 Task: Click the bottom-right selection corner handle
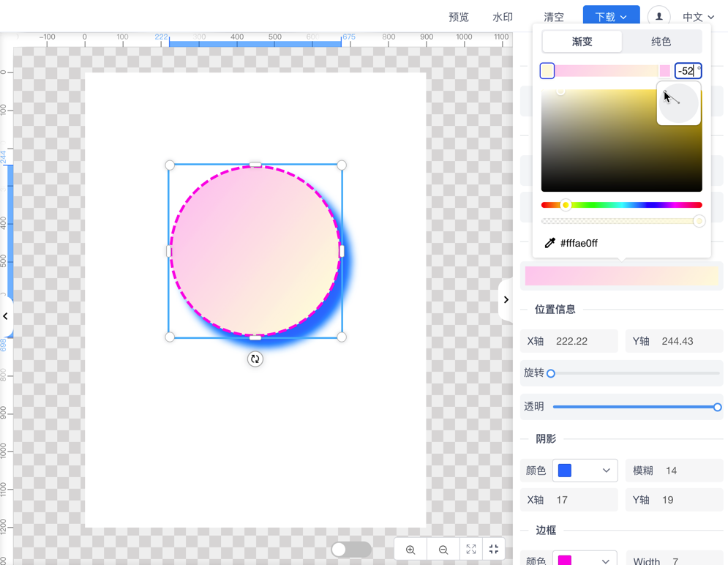click(341, 337)
